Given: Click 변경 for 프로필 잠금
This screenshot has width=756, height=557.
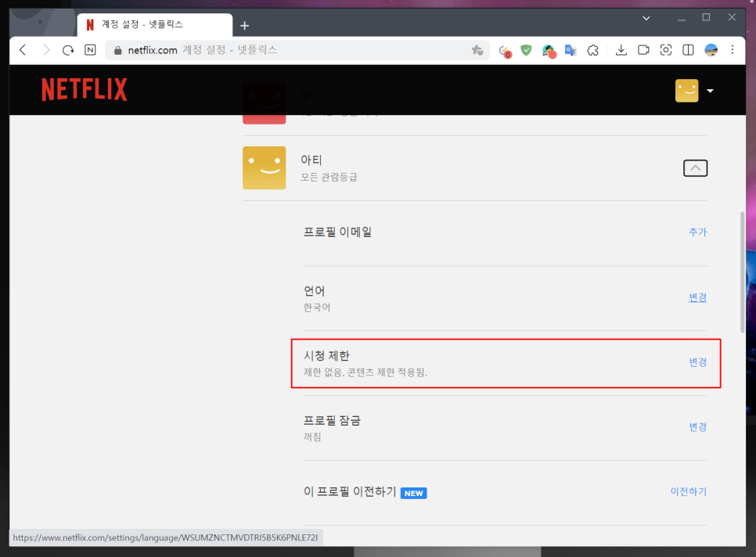Looking at the screenshot, I should tap(697, 427).
